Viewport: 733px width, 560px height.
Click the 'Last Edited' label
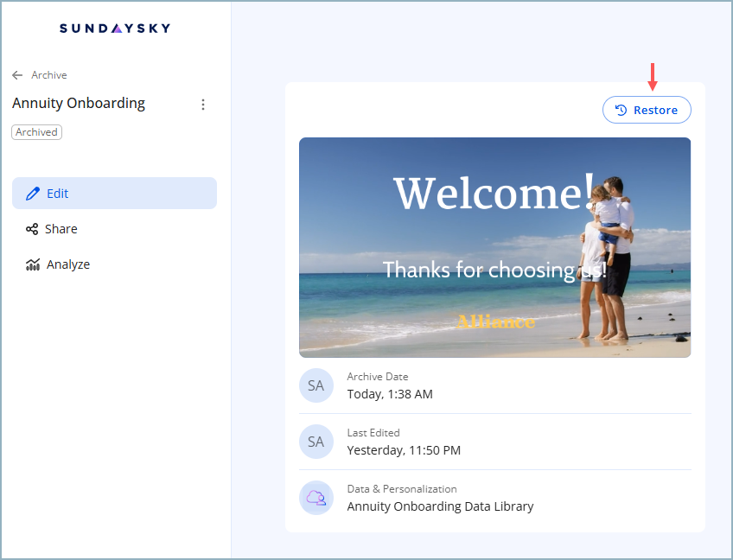(373, 433)
